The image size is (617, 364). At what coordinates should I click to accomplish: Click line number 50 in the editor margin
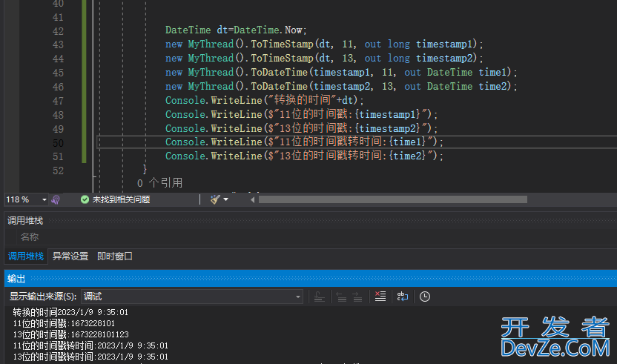point(59,143)
